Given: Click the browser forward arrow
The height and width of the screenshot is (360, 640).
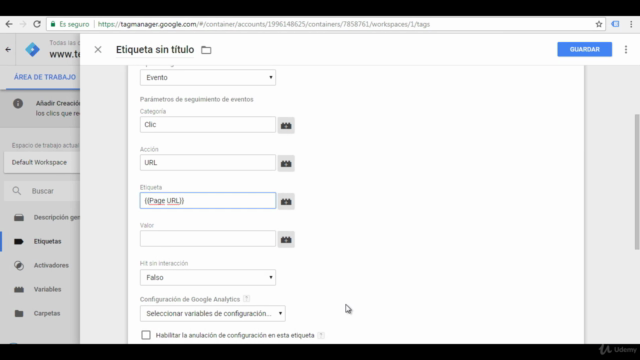Looking at the screenshot, I should click(x=23, y=24).
